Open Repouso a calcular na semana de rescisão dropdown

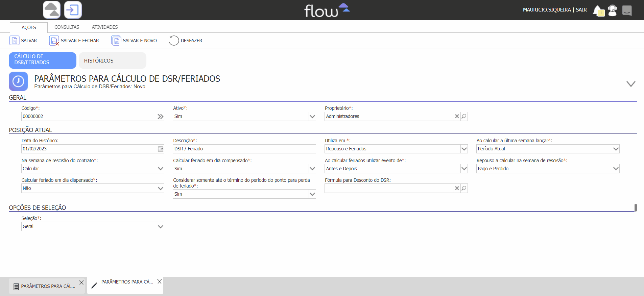[616, 169]
